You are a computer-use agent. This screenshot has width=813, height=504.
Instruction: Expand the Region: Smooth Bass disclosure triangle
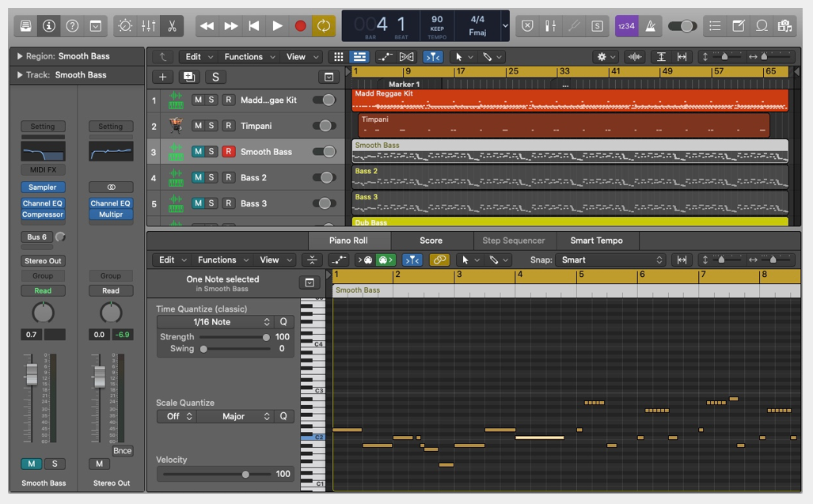pyautogui.click(x=20, y=57)
